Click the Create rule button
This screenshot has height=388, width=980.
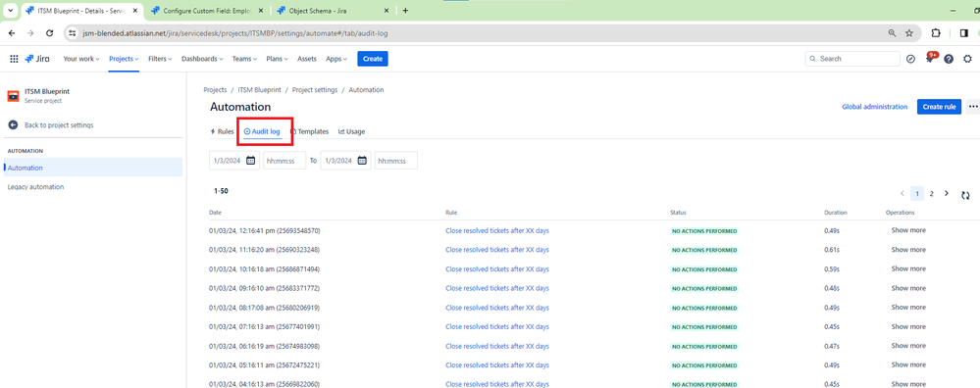coord(939,107)
